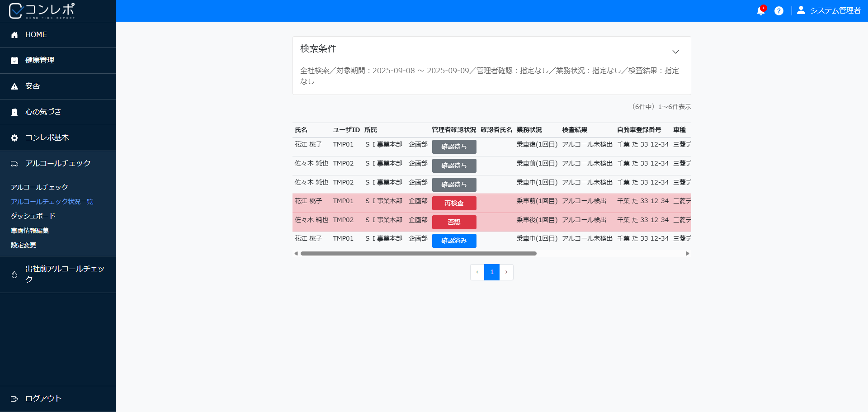The image size is (868, 412).
Task: Click the Conrepo basics gear icon
Action: [x=14, y=138]
